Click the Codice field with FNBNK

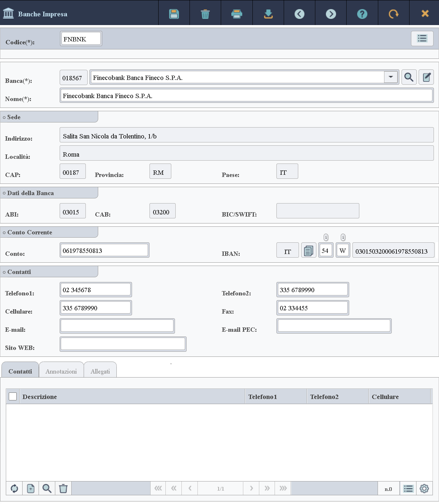pos(81,39)
